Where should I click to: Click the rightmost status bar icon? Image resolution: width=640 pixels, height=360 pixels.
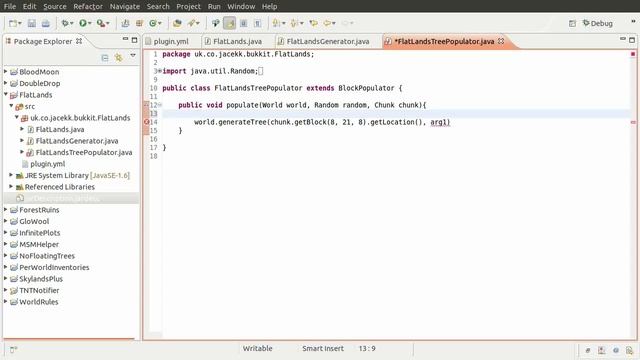[629, 350]
